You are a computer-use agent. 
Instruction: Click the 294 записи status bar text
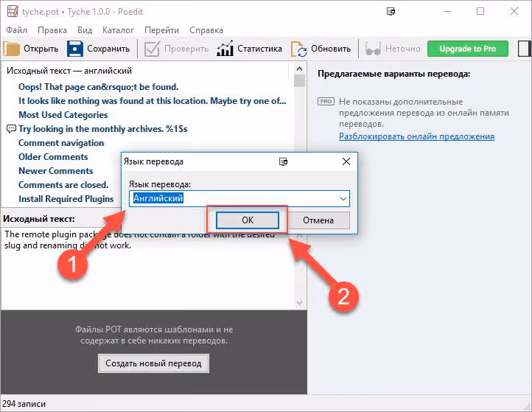(x=24, y=403)
